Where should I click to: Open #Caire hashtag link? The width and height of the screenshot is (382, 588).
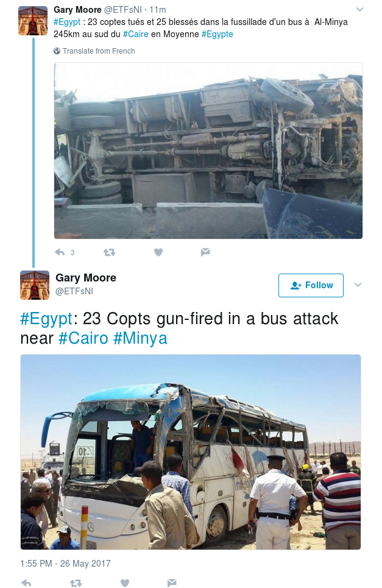(x=136, y=34)
